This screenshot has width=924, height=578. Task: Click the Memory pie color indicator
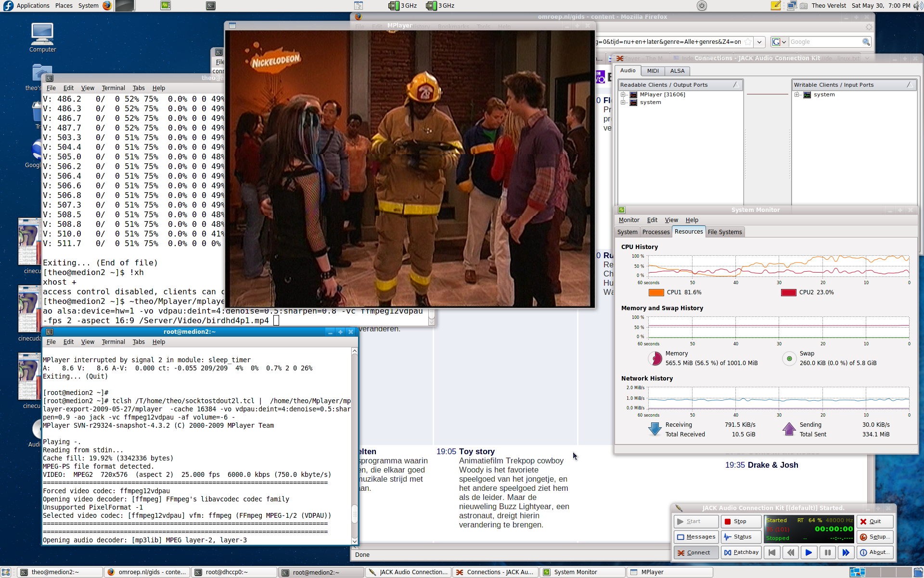coord(655,358)
